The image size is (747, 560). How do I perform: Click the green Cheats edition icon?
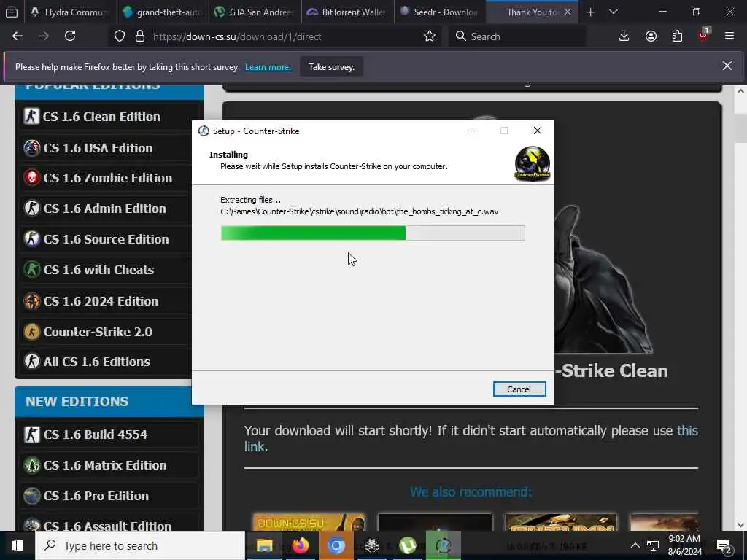31,269
